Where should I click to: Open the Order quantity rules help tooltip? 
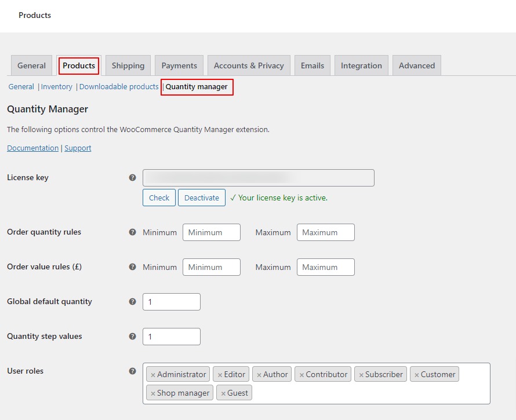[x=132, y=232]
